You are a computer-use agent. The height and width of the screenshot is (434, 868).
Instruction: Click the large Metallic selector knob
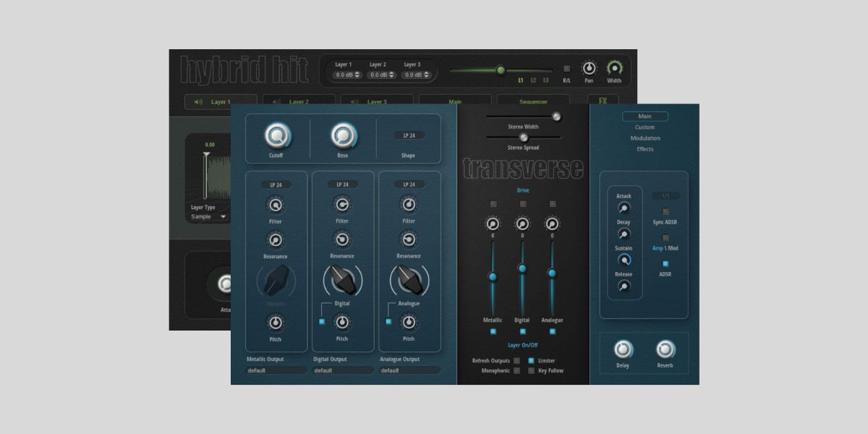pyautogui.click(x=276, y=280)
